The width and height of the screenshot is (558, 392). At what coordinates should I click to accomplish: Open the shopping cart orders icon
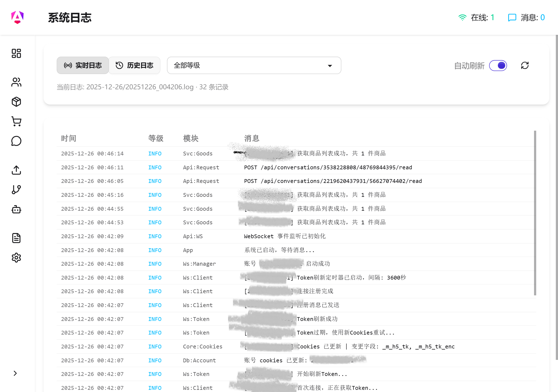[16, 121]
